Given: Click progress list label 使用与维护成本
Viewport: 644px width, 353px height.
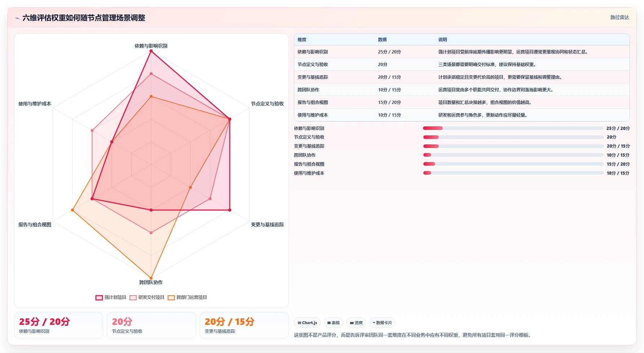Looking at the screenshot, I should 309,173.
